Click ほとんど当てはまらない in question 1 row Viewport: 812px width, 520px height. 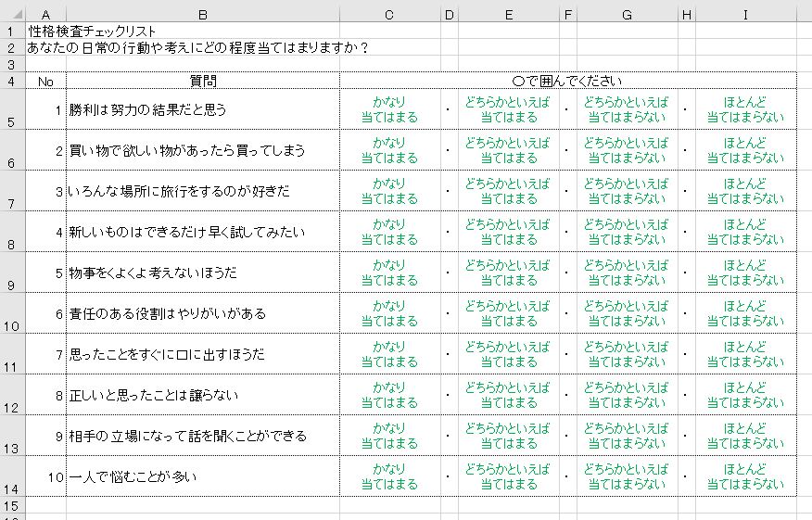[745, 109]
